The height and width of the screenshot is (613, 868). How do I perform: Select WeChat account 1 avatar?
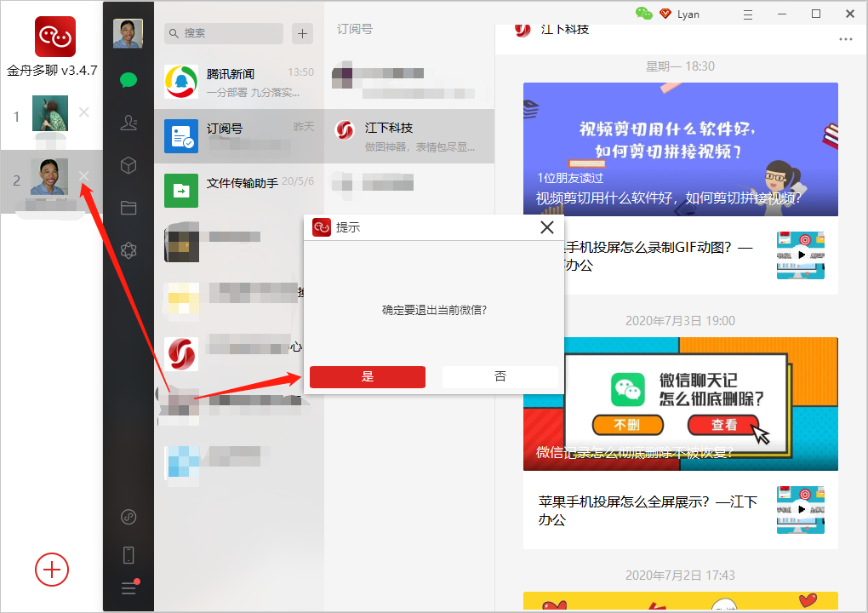(x=50, y=113)
